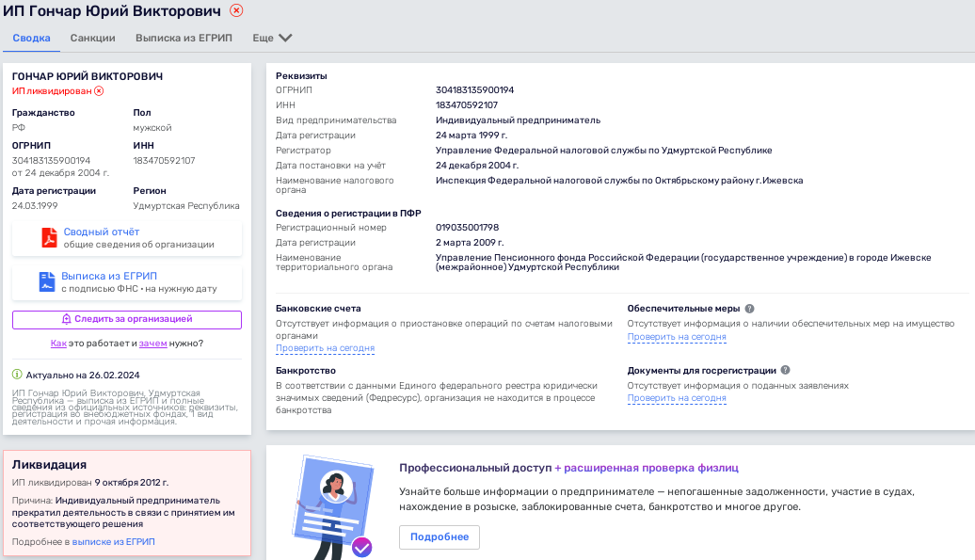Select the Сводка tab
Screen dimensions: 975x560
31,39
